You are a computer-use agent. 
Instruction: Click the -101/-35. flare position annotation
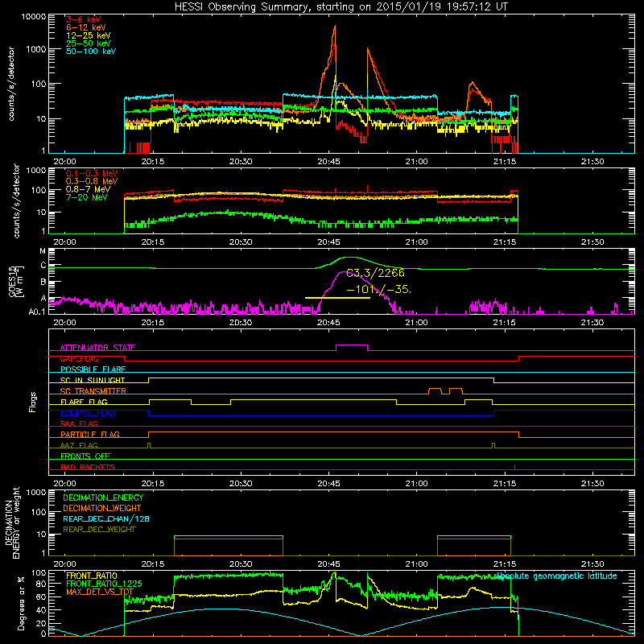click(x=378, y=289)
